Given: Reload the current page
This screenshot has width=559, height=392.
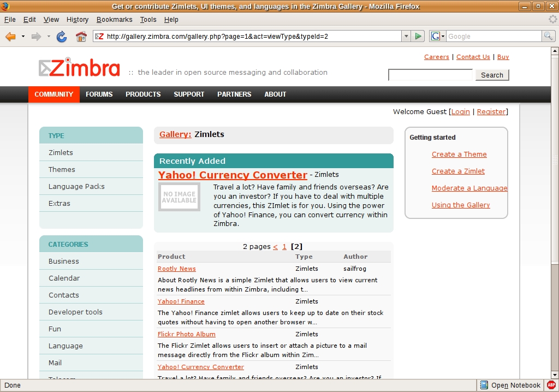Looking at the screenshot, I should tap(61, 36).
